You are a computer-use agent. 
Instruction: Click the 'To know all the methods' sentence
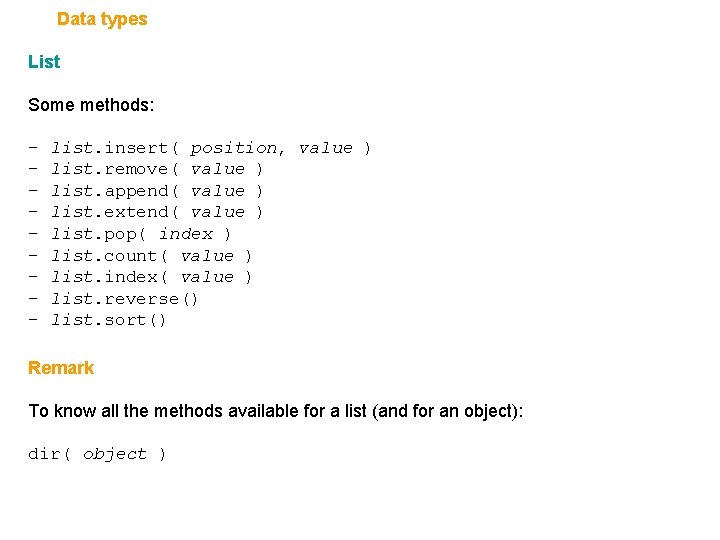pos(276,411)
